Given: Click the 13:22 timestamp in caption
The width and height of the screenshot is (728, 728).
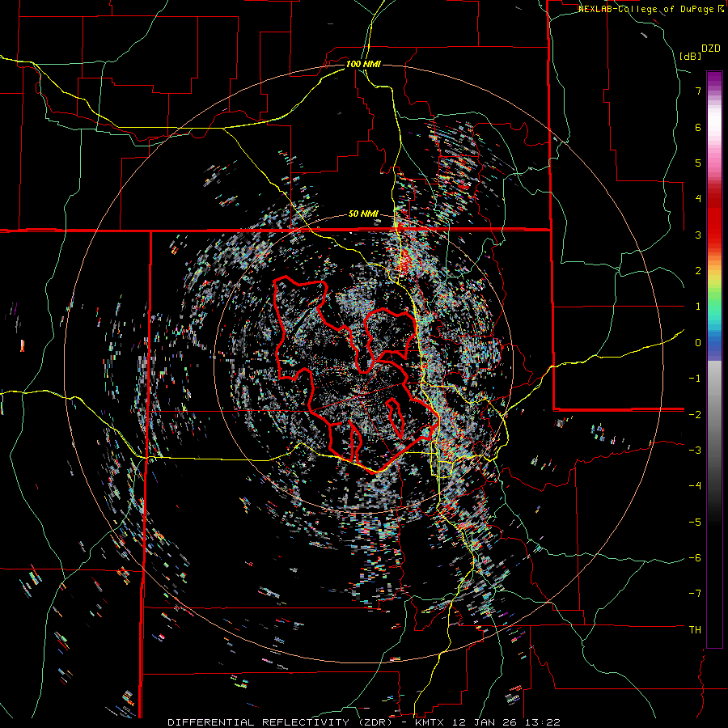Looking at the screenshot, I should click(541, 722).
